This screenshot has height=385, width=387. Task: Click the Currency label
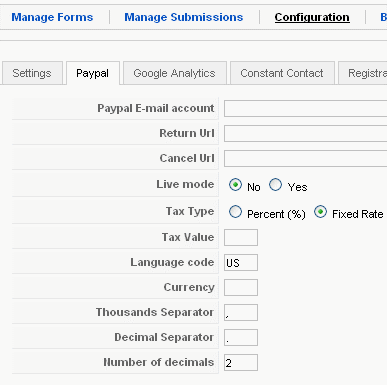[x=189, y=287]
